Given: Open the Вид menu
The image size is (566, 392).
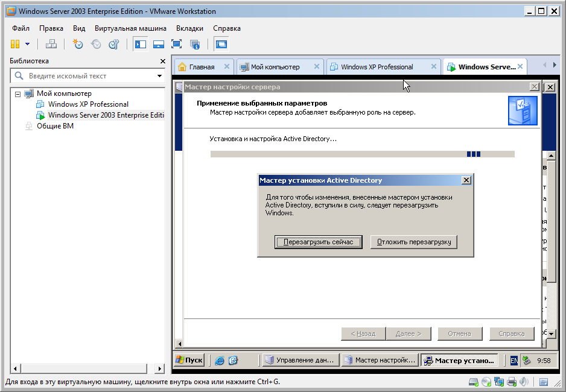Looking at the screenshot, I should [79, 28].
